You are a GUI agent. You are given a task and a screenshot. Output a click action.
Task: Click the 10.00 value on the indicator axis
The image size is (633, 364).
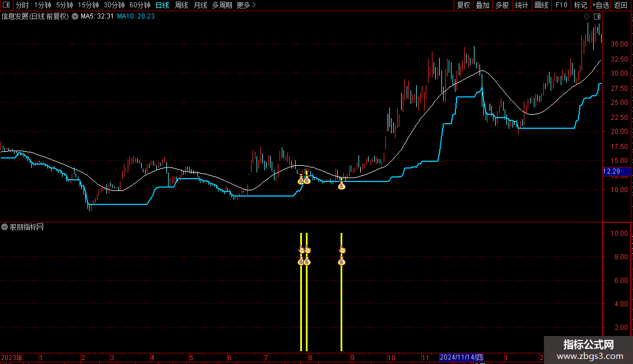click(x=619, y=234)
